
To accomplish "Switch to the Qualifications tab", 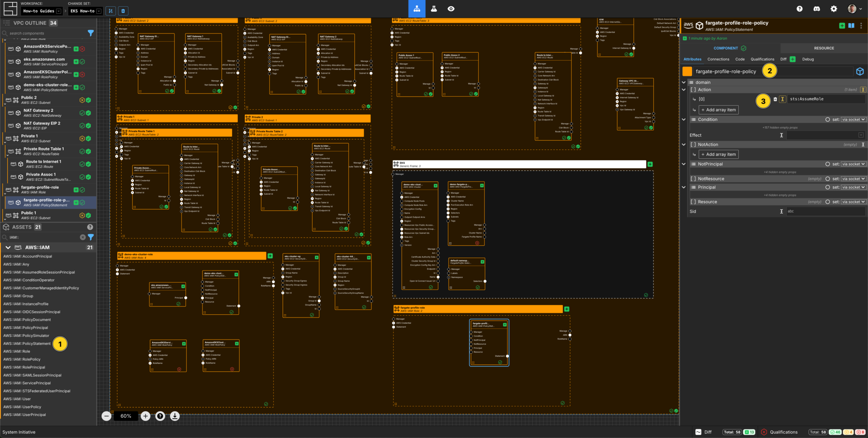I will 762,59.
